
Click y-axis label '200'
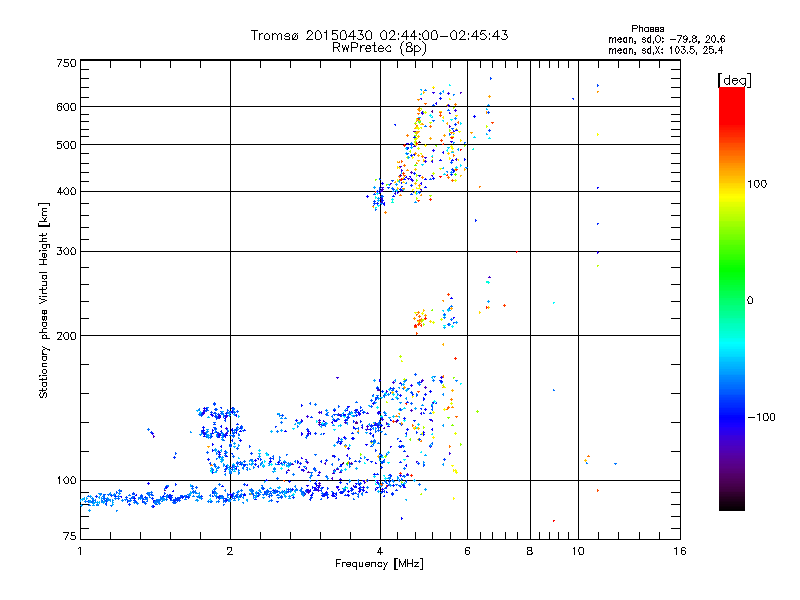click(x=66, y=336)
